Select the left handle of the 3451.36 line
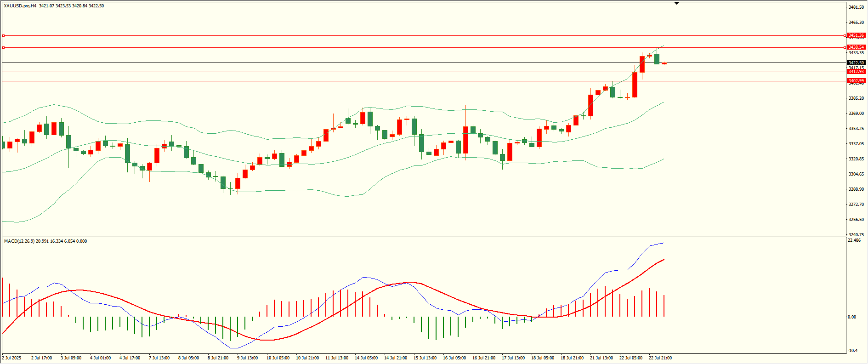Viewport: 868px width, 364px height. (x=3, y=35)
